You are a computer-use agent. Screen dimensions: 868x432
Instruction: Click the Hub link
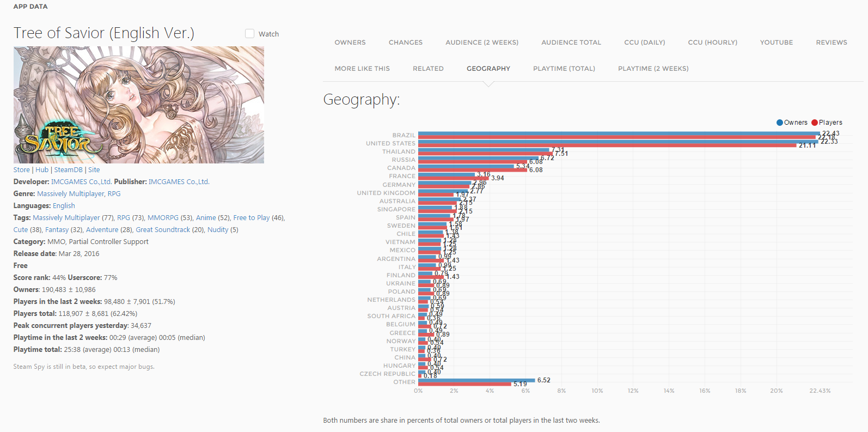[42, 170]
